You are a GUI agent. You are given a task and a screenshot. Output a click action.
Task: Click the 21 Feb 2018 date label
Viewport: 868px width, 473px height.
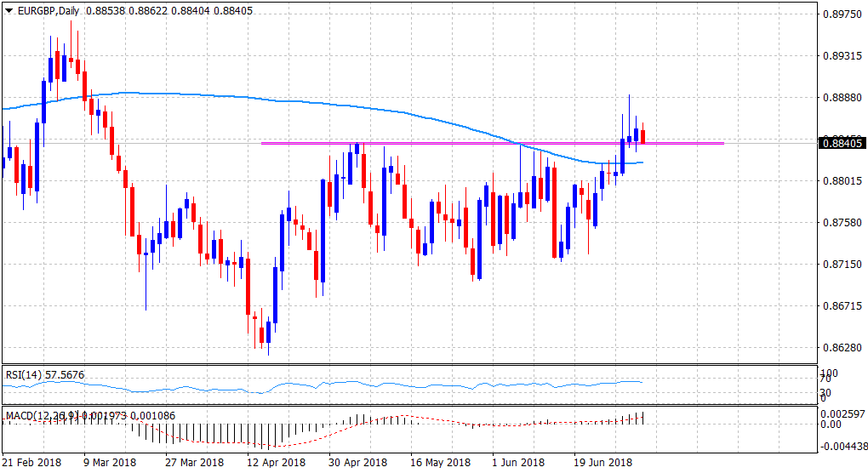click(x=31, y=463)
